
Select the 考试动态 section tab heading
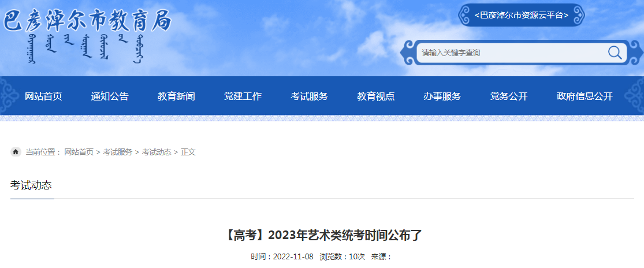[31, 185]
